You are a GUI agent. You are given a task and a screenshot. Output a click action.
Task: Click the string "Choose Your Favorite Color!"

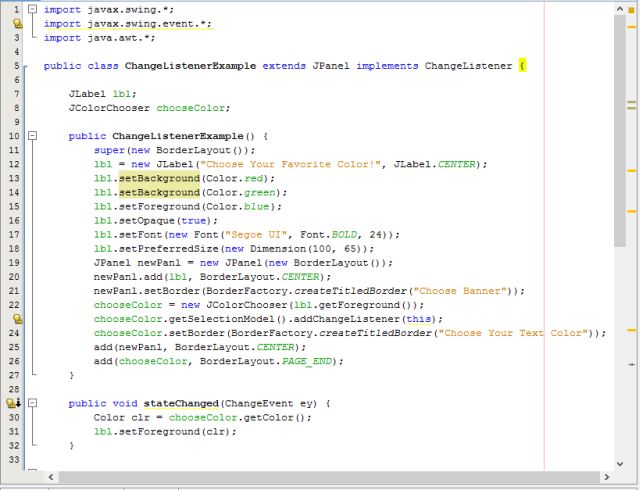tap(290, 164)
